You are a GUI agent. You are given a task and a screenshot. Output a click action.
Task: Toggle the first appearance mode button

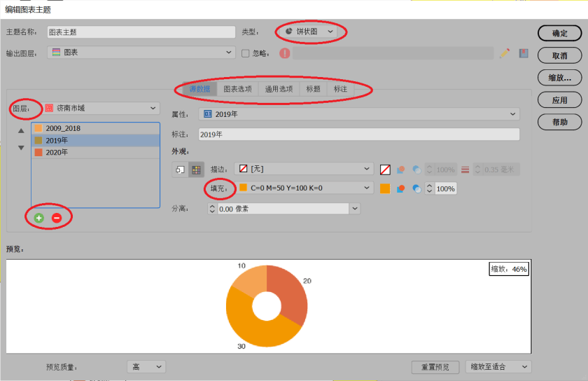click(x=180, y=169)
